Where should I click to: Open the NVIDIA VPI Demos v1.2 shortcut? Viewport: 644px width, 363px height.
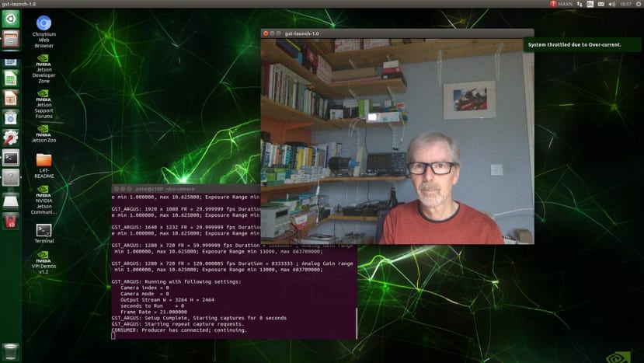[x=44, y=262]
